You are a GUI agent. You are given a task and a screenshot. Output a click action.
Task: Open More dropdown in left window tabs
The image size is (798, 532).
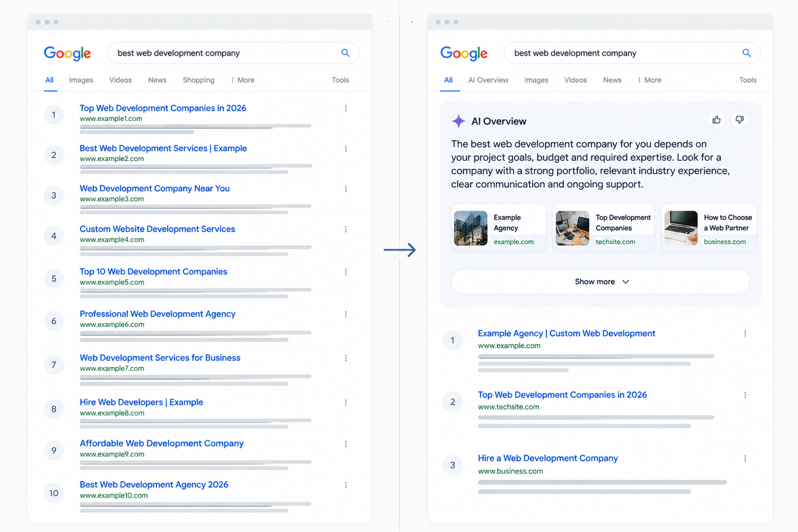coord(243,80)
